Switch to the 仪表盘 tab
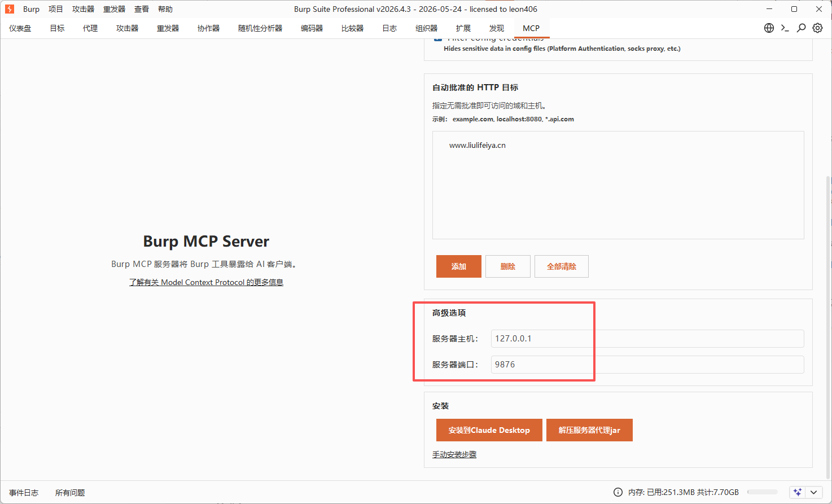 point(20,28)
